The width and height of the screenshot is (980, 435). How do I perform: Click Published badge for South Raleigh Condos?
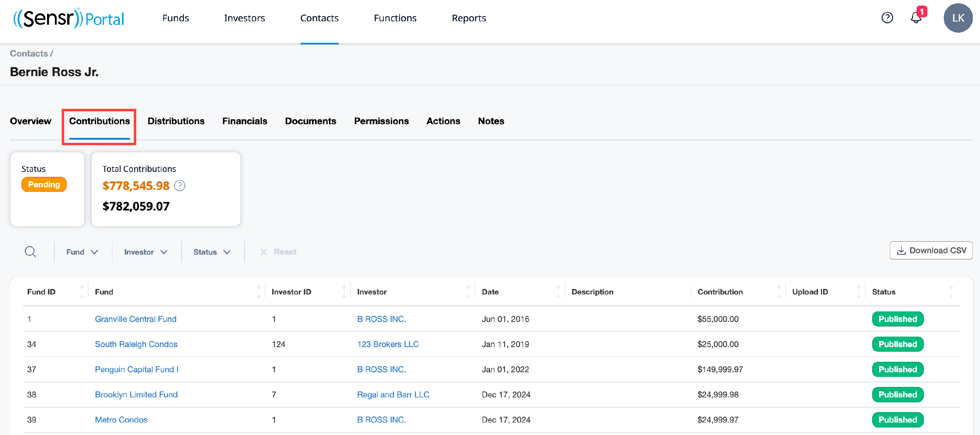tap(898, 344)
